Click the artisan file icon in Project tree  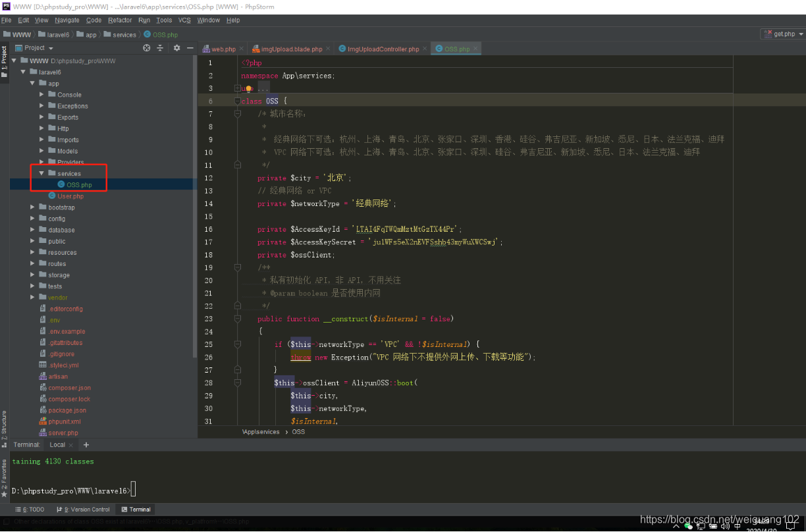(43, 377)
